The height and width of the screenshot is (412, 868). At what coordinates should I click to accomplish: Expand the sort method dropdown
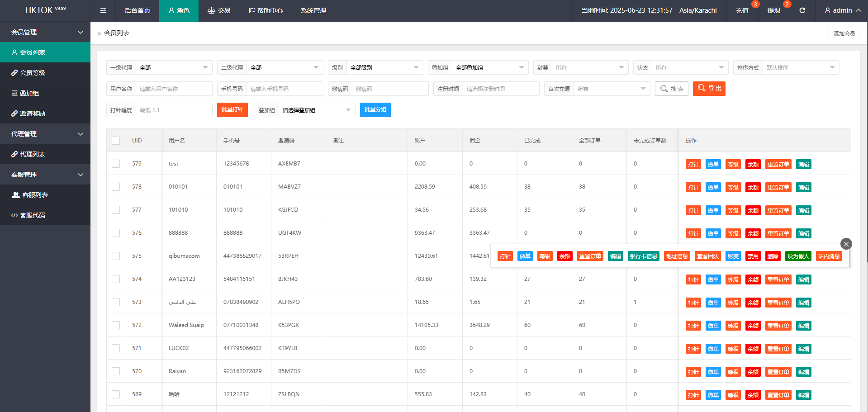click(800, 67)
